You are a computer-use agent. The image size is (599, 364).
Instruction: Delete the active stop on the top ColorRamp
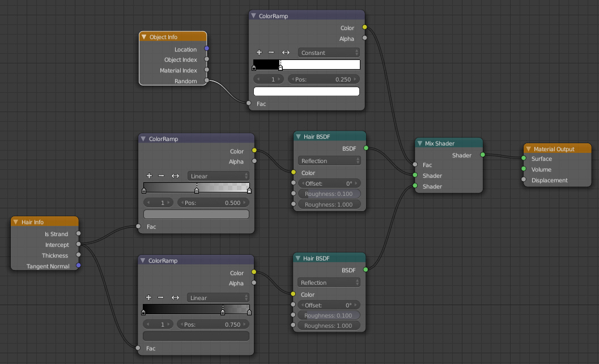coord(272,52)
